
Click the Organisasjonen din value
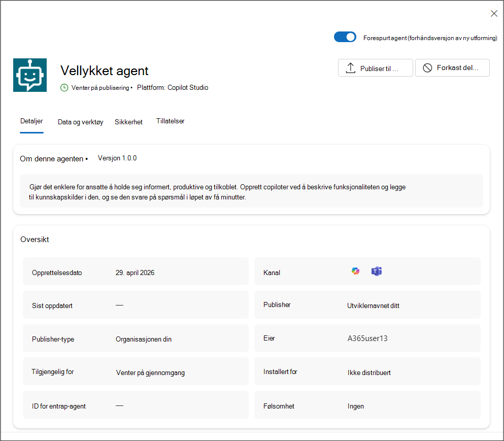click(x=144, y=339)
